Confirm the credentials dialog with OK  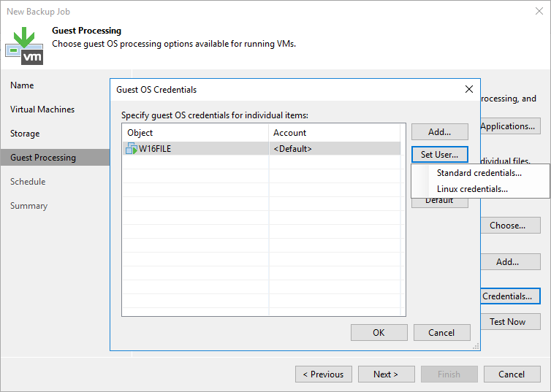point(379,333)
